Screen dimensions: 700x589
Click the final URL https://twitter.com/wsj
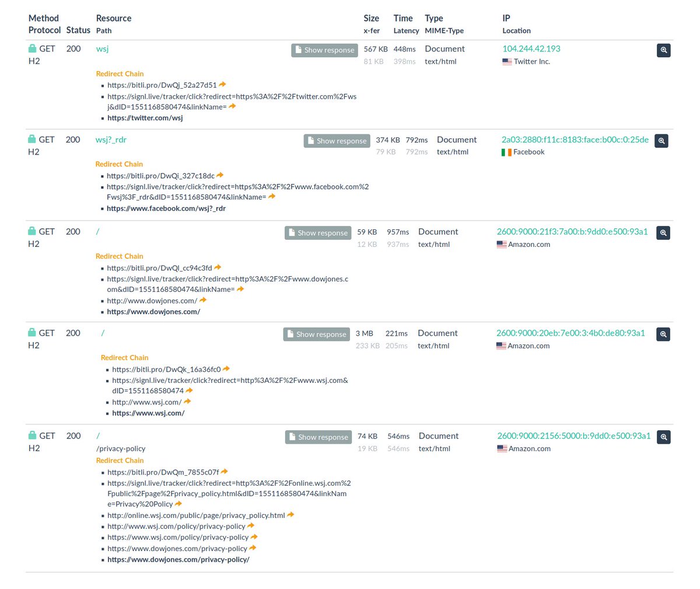pos(145,118)
